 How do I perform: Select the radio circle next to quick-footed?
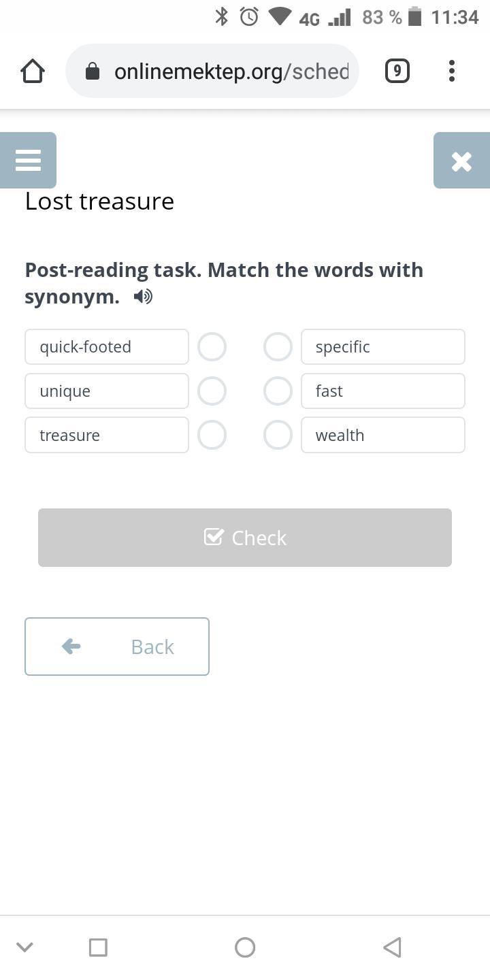(212, 347)
